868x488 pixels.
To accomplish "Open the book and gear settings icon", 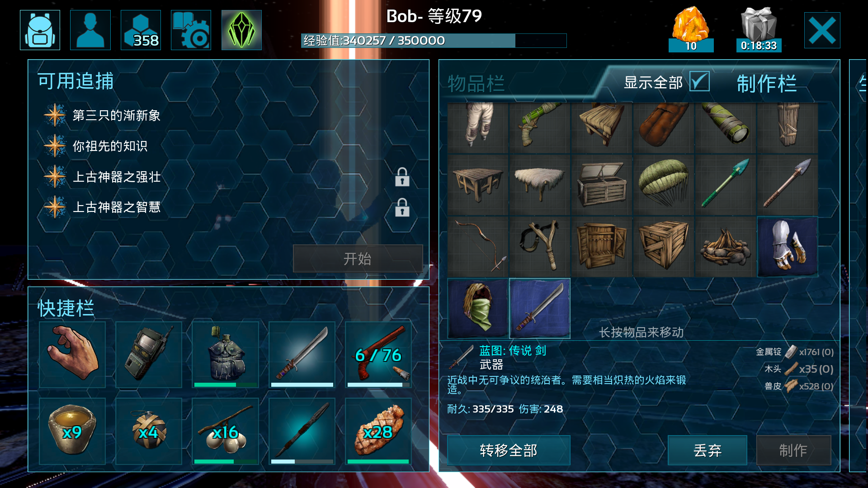I will click(191, 30).
